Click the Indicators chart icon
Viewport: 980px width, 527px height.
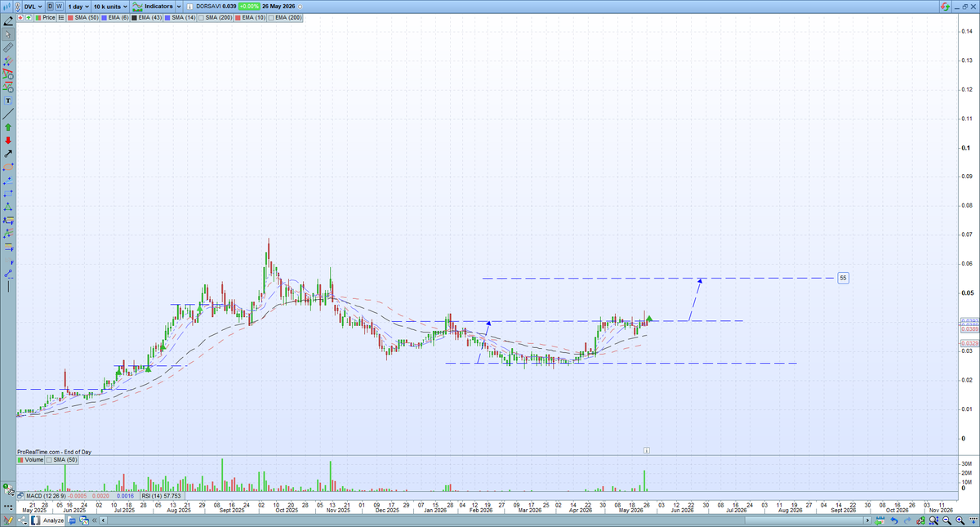point(137,7)
